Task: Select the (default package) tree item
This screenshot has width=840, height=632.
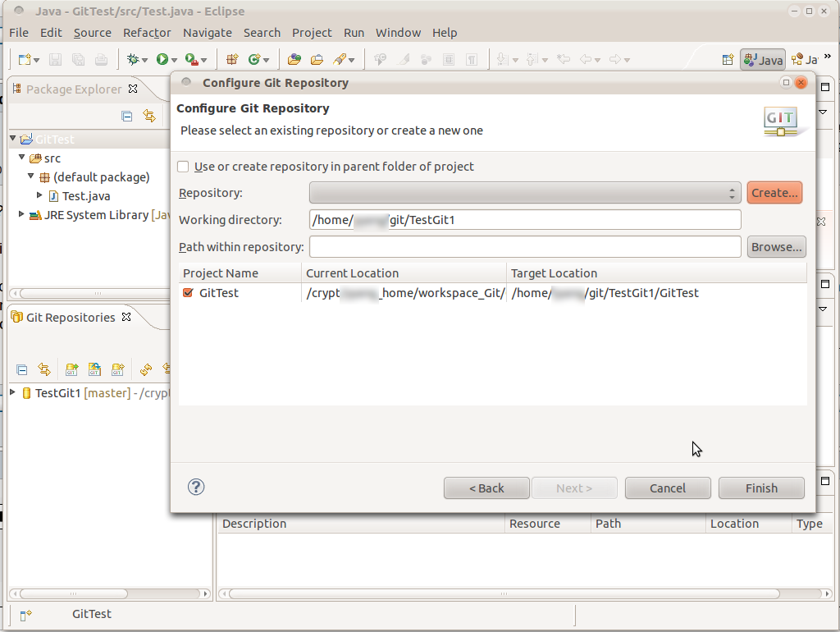Action: click(101, 177)
